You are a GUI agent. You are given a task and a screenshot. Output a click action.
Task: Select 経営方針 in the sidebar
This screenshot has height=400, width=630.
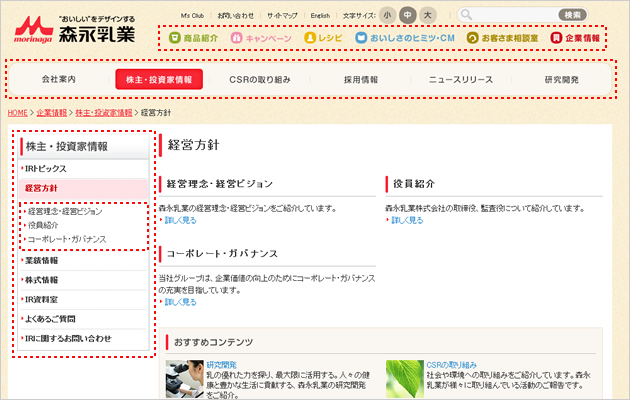tap(83, 188)
